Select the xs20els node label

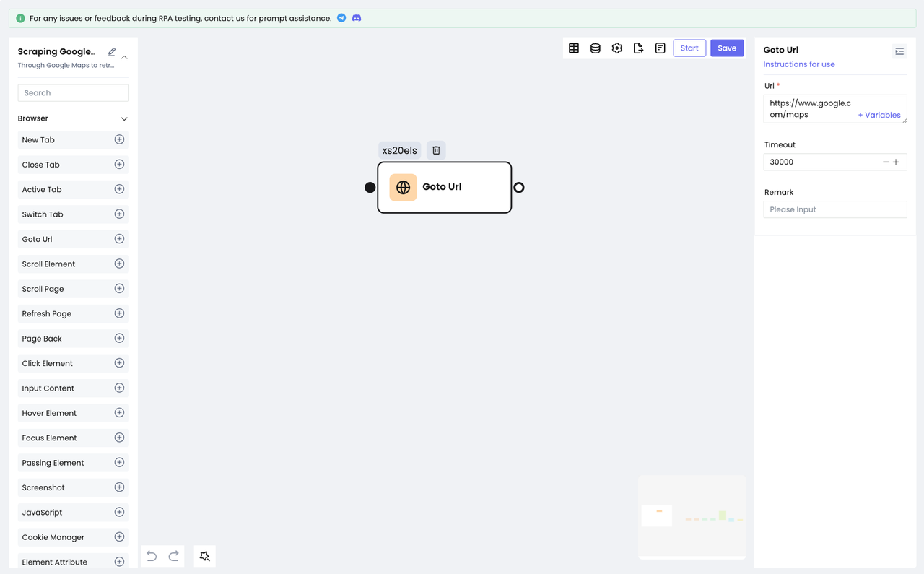(400, 150)
